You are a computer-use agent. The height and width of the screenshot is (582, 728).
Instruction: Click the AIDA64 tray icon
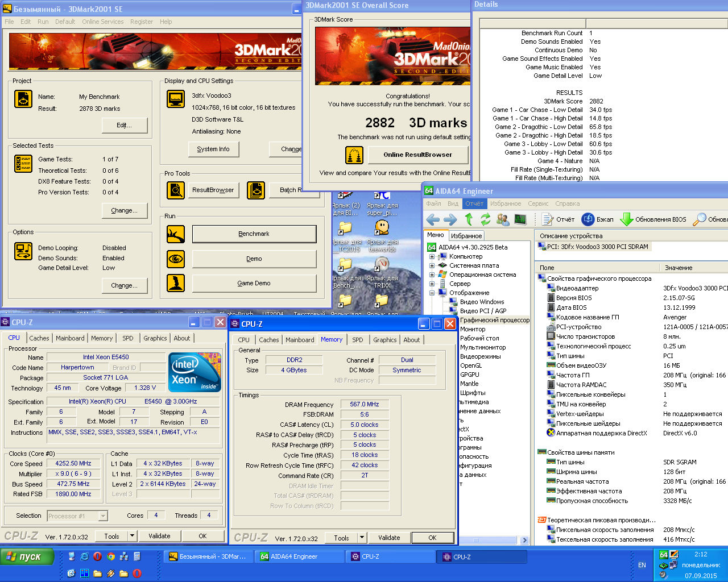(664, 555)
